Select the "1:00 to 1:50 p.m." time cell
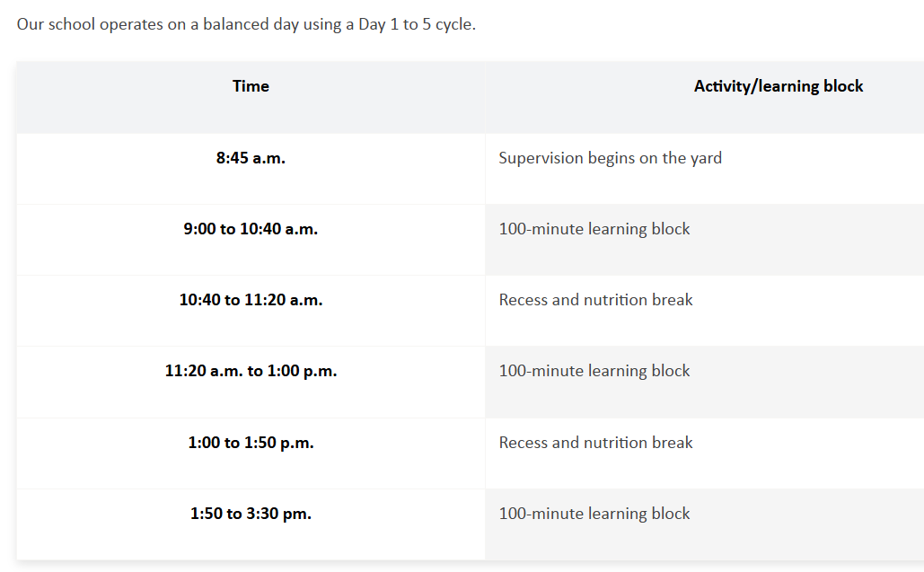Viewport: 924px width, 572px height. coord(251,443)
